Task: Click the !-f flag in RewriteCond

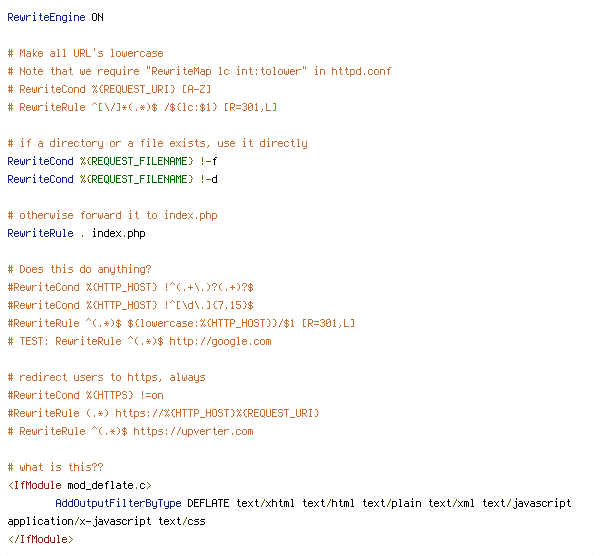Action: (209, 161)
